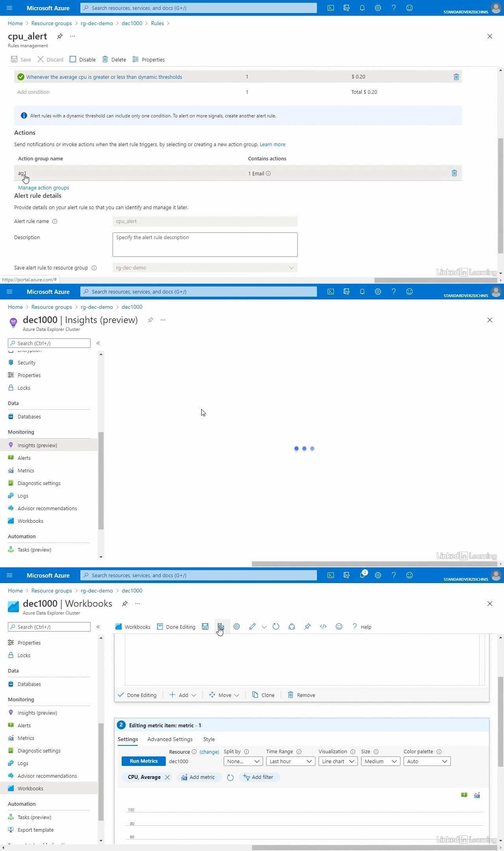Delete the cpu_alert rule from the toolbar
The image size is (504, 851).
[114, 59]
